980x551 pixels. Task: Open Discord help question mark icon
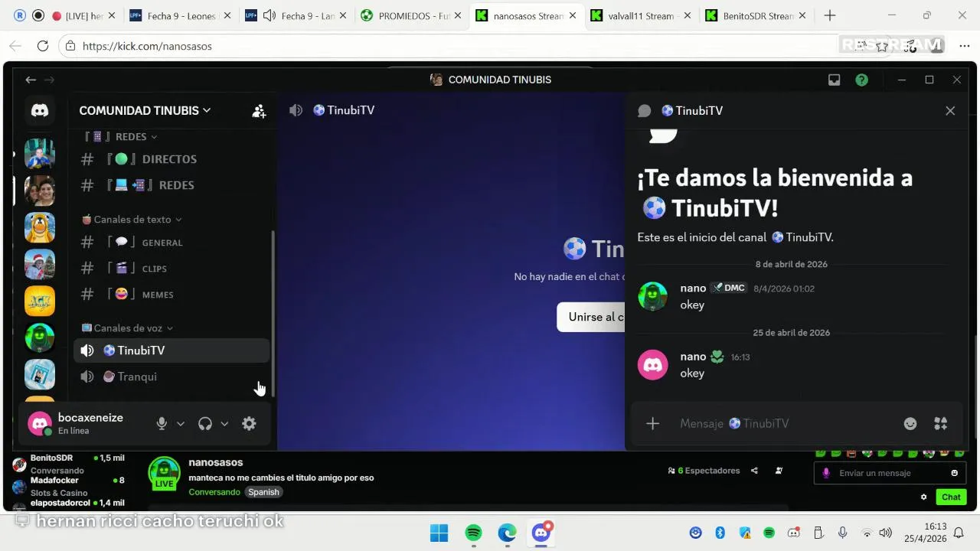click(862, 80)
